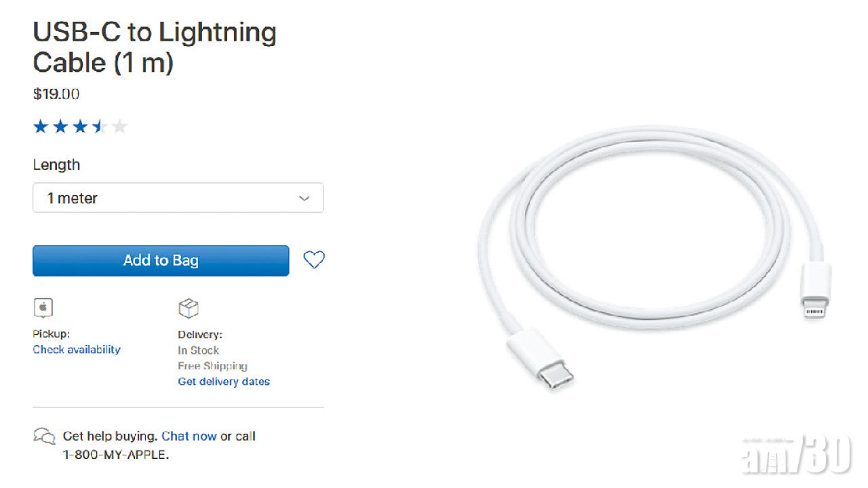Open the Chat now link
Screen dimensions: 868x488
[x=189, y=436]
